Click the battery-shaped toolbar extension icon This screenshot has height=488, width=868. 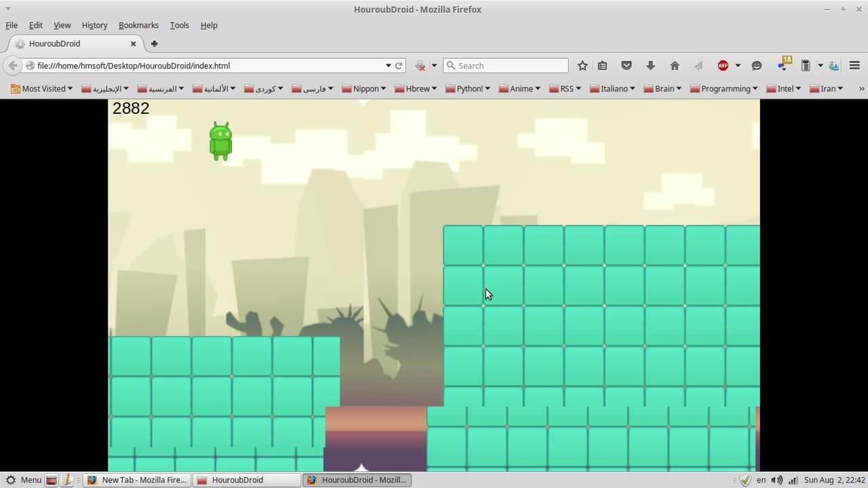pyautogui.click(x=806, y=66)
